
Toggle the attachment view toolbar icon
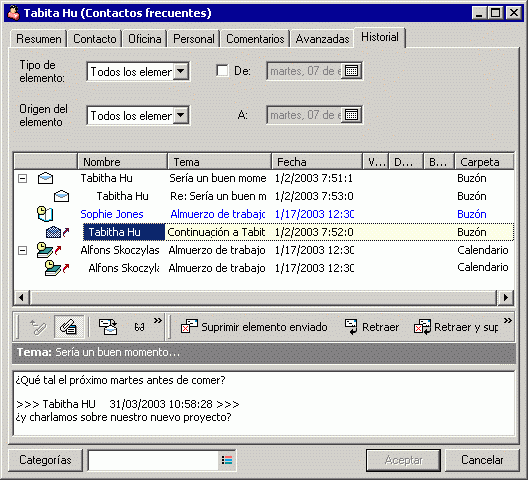click(69, 327)
